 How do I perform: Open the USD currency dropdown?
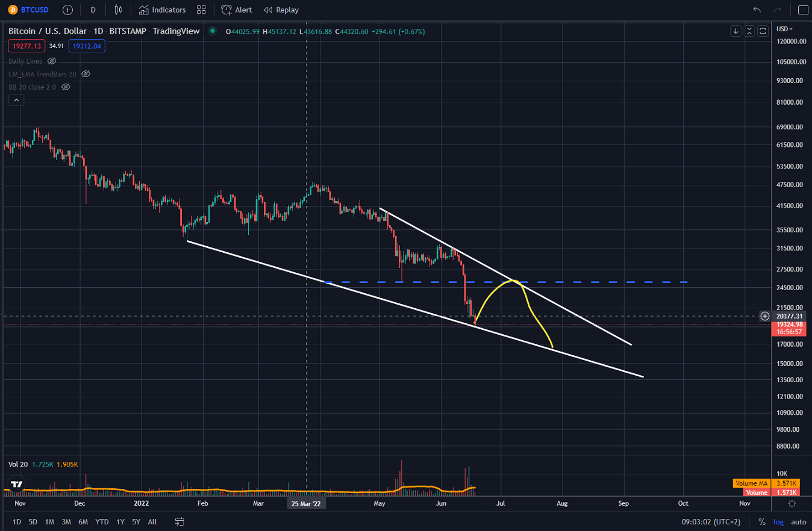tap(784, 29)
